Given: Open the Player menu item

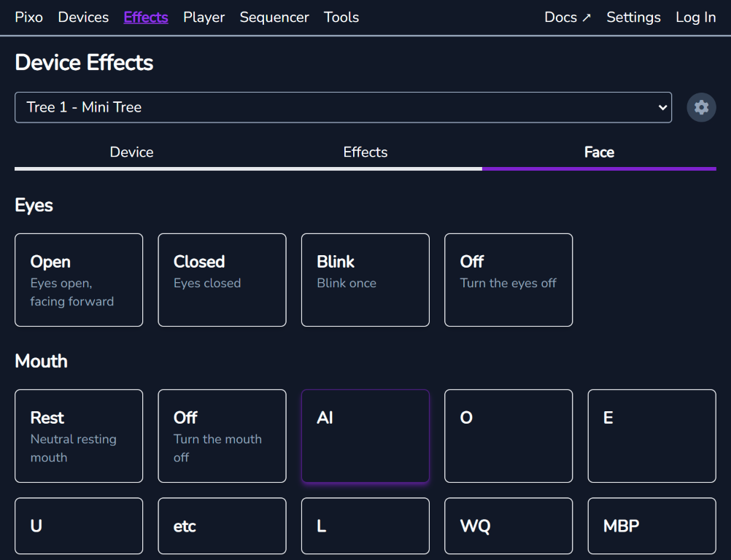Looking at the screenshot, I should coord(204,17).
